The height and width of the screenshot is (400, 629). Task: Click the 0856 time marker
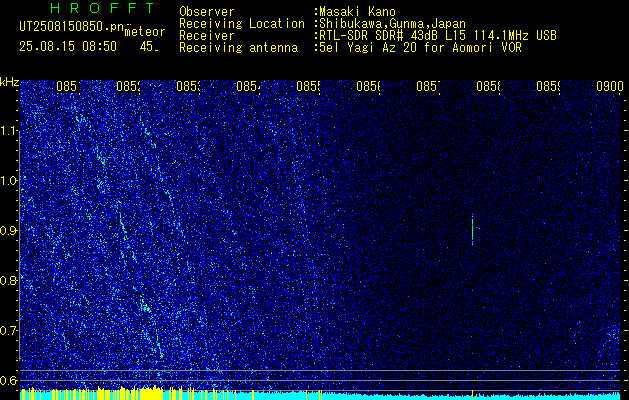click(x=369, y=87)
